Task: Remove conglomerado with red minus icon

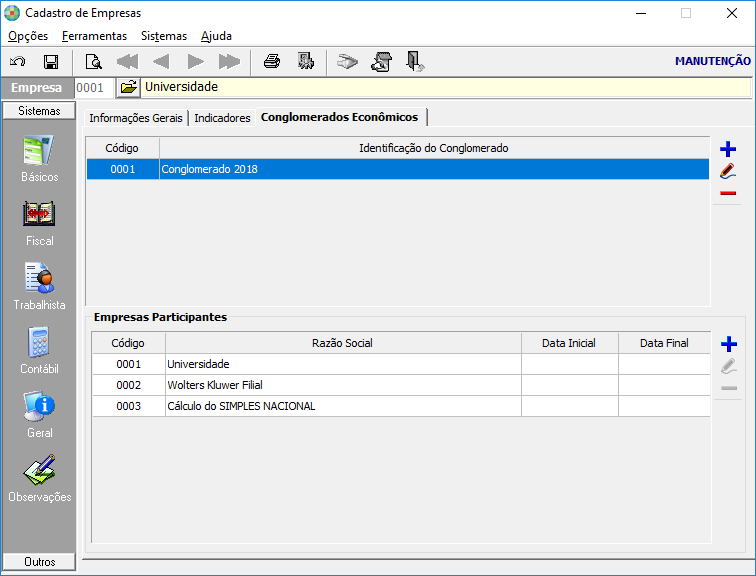Action: click(x=728, y=193)
